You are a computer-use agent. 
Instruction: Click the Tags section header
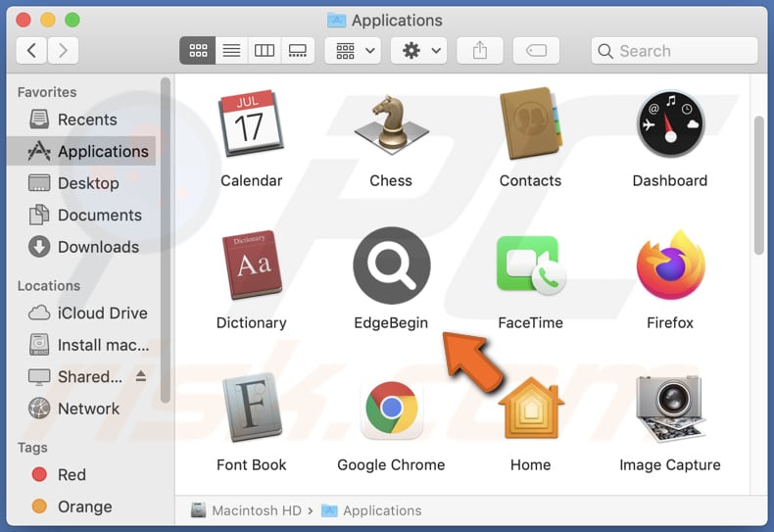pyautogui.click(x=32, y=448)
